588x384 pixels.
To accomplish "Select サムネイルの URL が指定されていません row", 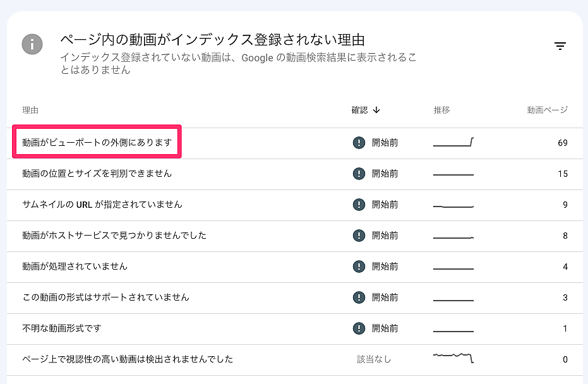I will [102, 205].
